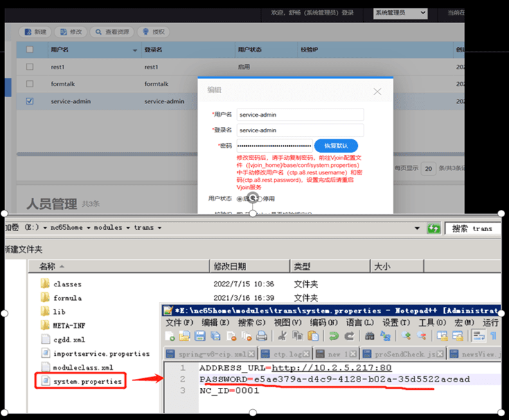The image size is (509, 420).
Task: Click the green refresh icon in Explorer
Action: pyautogui.click(x=433, y=229)
